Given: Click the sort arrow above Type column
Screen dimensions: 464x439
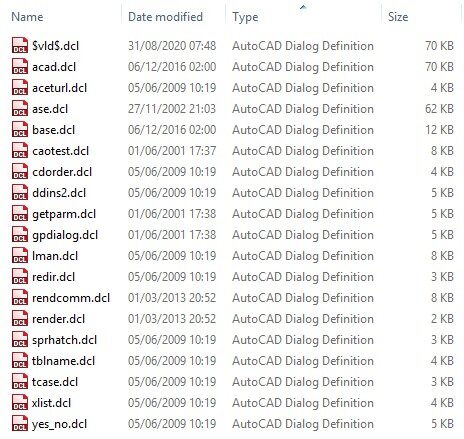Looking at the screenshot, I should (303, 7).
